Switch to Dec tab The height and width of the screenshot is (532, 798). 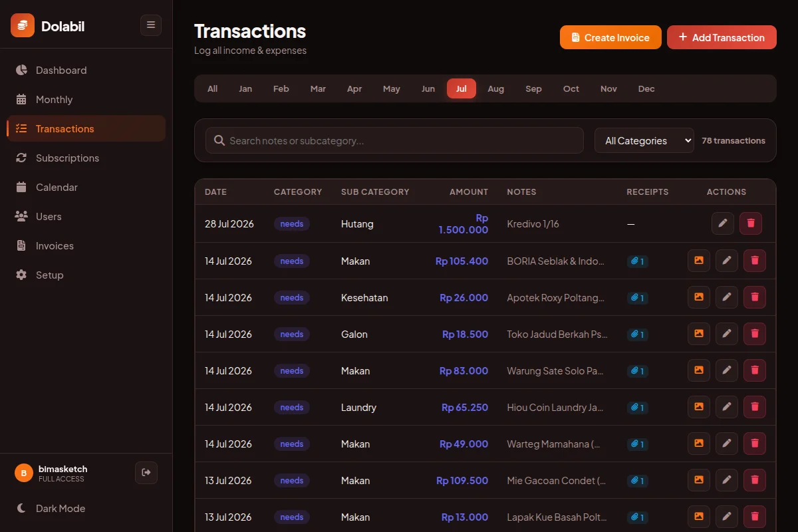click(646, 88)
